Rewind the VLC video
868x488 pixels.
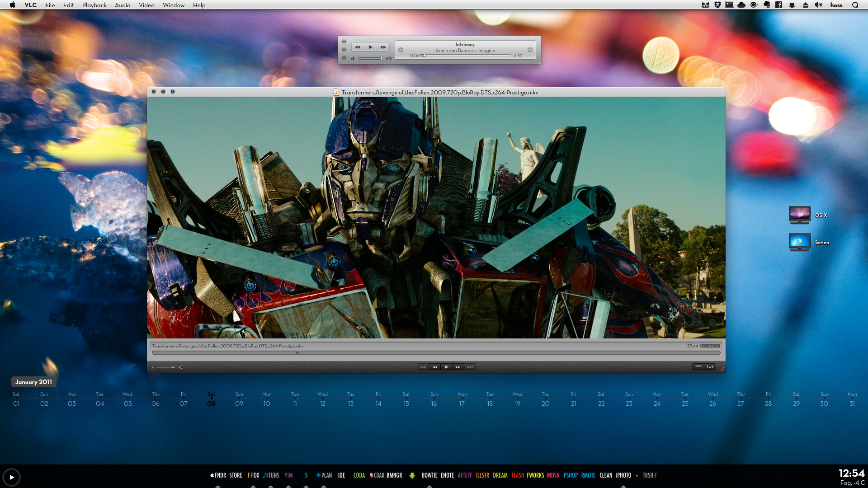click(434, 367)
